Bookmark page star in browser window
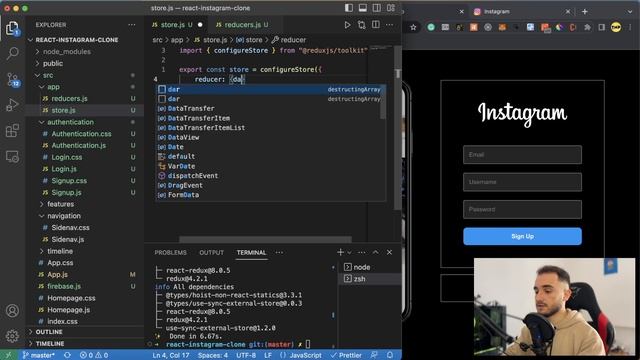The height and width of the screenshot is (360, 640). coord(413,27)
